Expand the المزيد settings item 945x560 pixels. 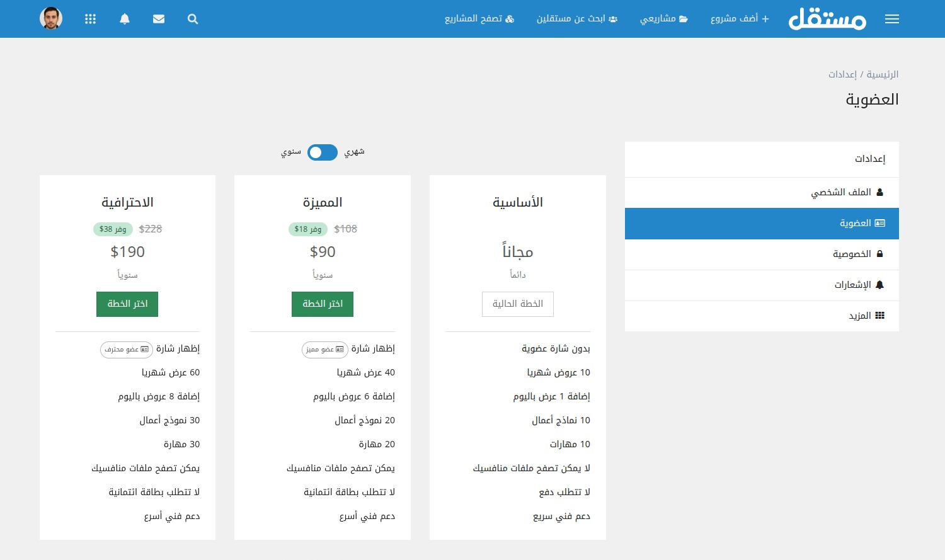(866, 316)
